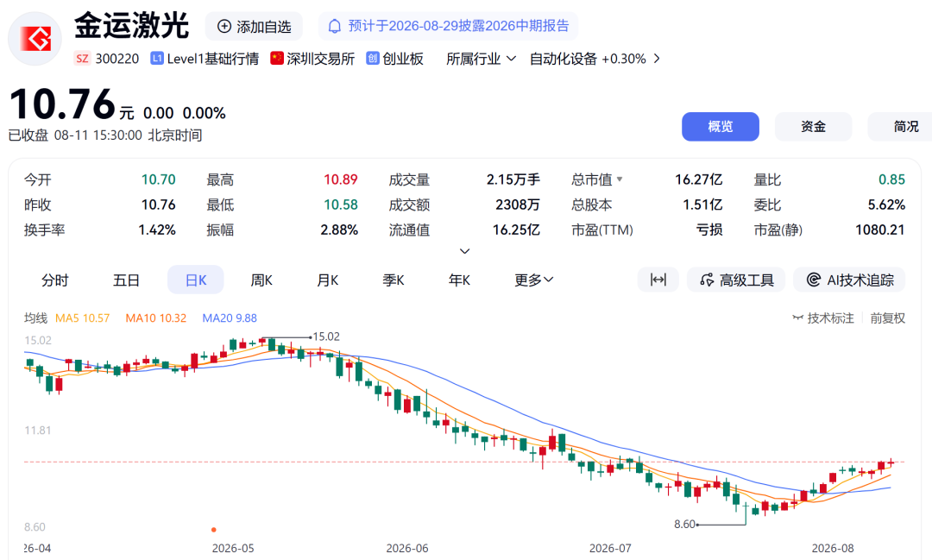The width and height of the screenshot is (932, 560).
Task: Open the AI技术追踪 button
Action: pyautogui.click(x=849, y=280)
